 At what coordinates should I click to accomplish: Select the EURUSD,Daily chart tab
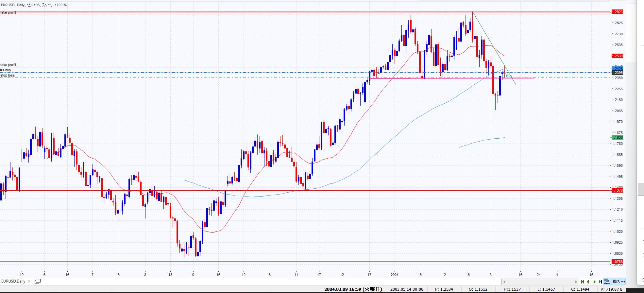point(13,281)
